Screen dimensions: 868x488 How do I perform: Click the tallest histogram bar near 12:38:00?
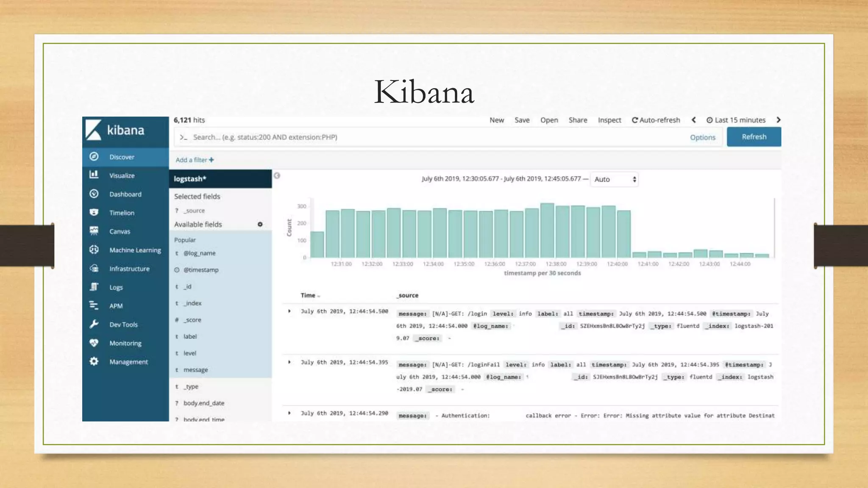click(x=547, y=230)
